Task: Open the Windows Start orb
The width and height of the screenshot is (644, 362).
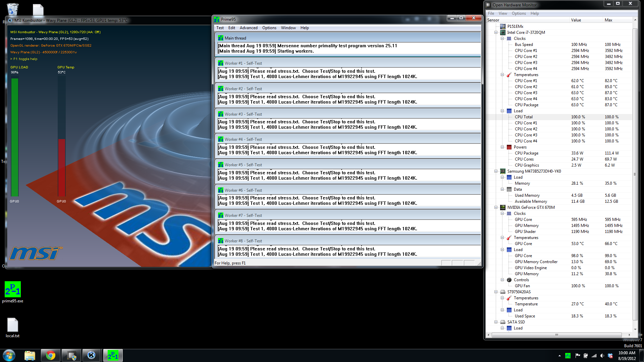Action: coord(9,355)
